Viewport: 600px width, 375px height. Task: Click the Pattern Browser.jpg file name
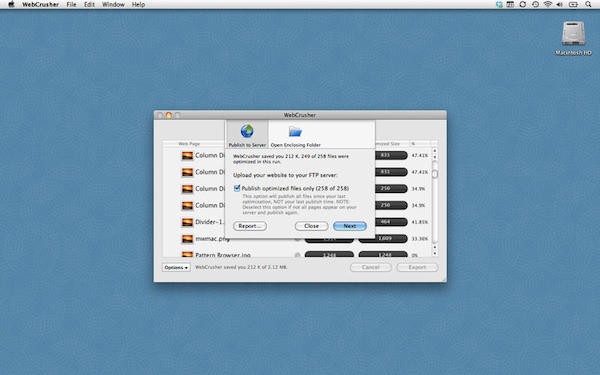tap(223, 254)
